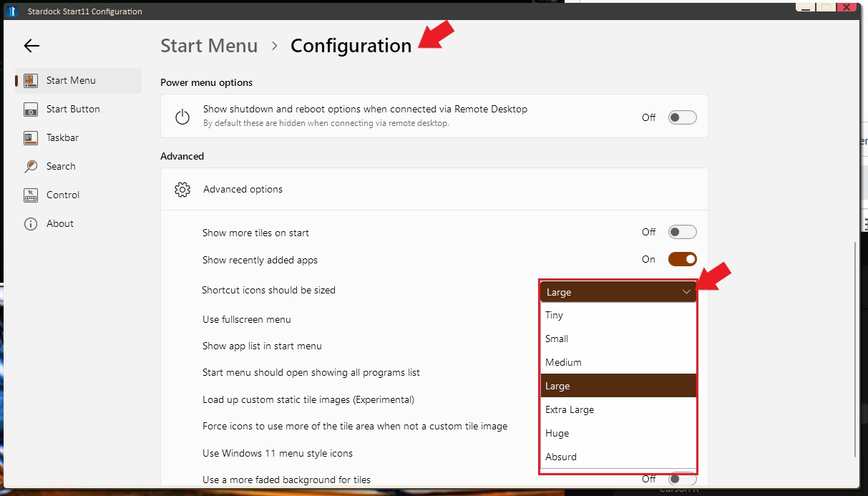
Task: Click the 'Power menu options' heading
Action: tap(206, 82)
